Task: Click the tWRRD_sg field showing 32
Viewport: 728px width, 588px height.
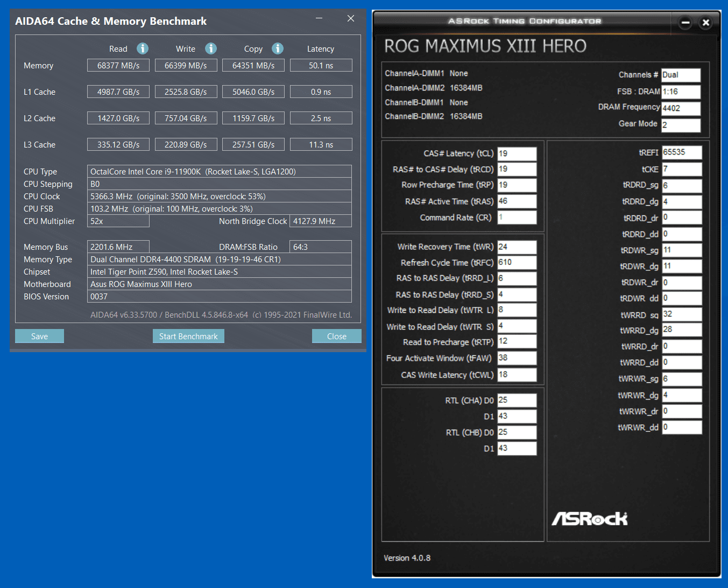Action: (682, 314)
